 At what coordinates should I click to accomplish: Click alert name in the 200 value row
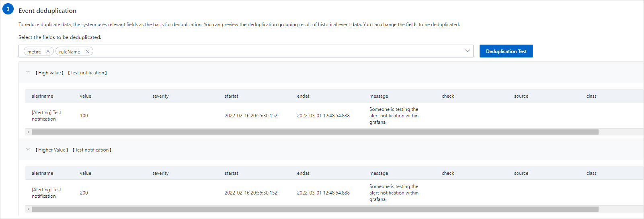(x=46, y=193)
